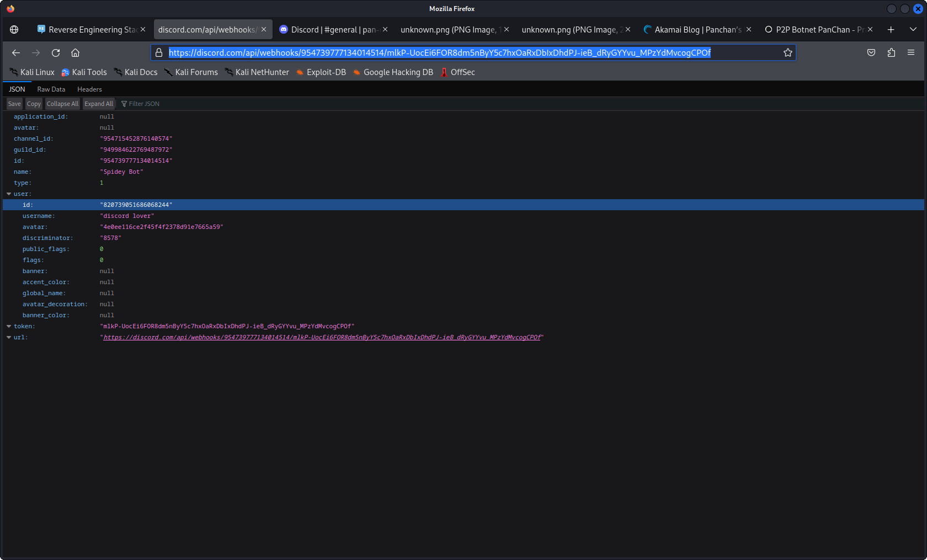Click Expand All in JSON toolbar
Image resolution: width=927 pixels, height=560 pixels.
(x=99, y=104)
